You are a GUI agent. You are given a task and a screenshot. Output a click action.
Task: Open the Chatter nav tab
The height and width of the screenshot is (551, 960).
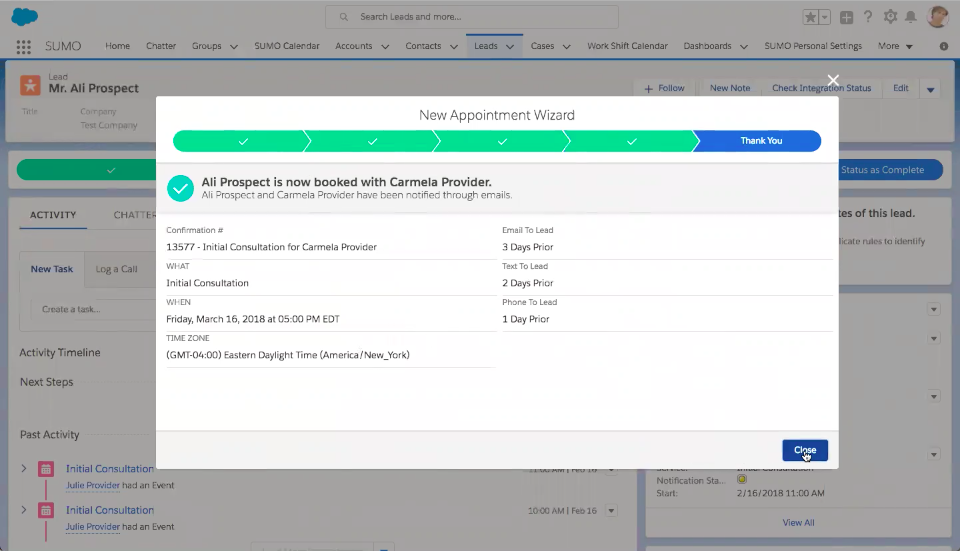(x=161, y=46)
